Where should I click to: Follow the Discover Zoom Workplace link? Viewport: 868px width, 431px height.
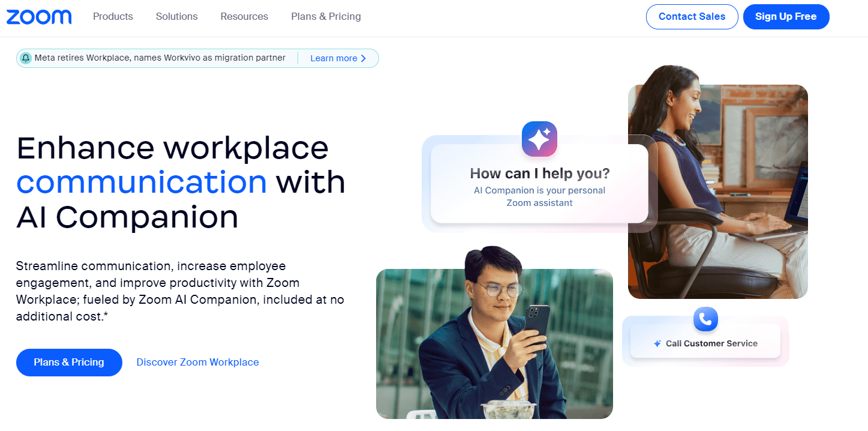point(198,363)
